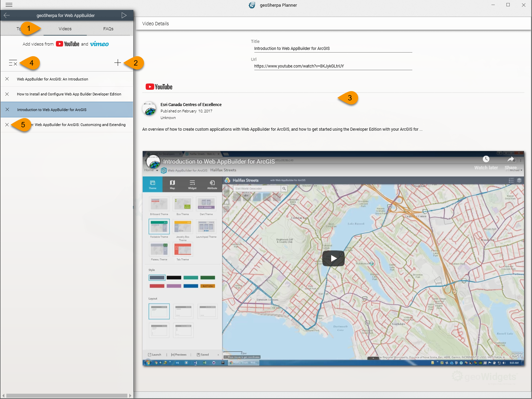Open the hamburger menu
The image size is (532, 399).
tap(9, 5)
